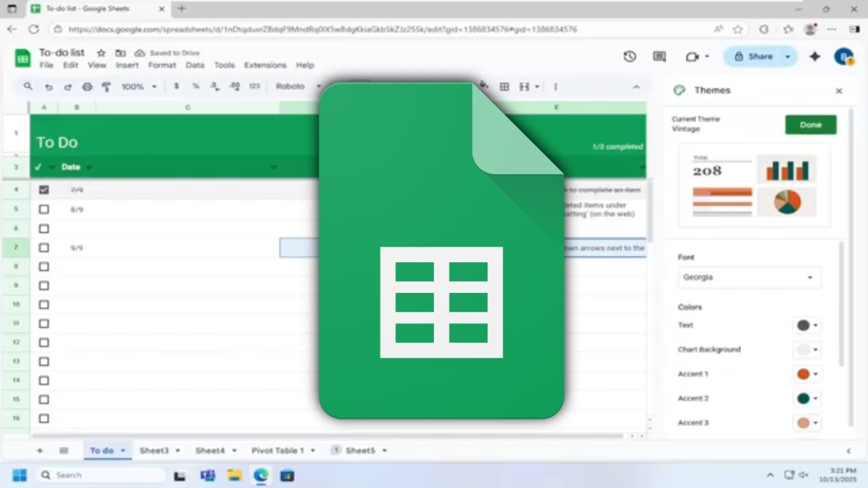
Task: Open the Georgia font dropdown in Themes
Action: click(x=749, y=277)
